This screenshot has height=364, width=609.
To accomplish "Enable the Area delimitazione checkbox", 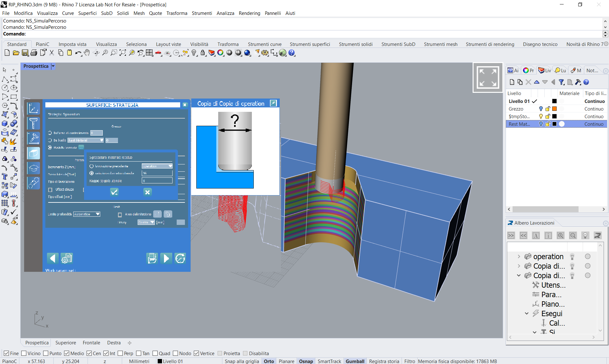I will click(120, 214).
